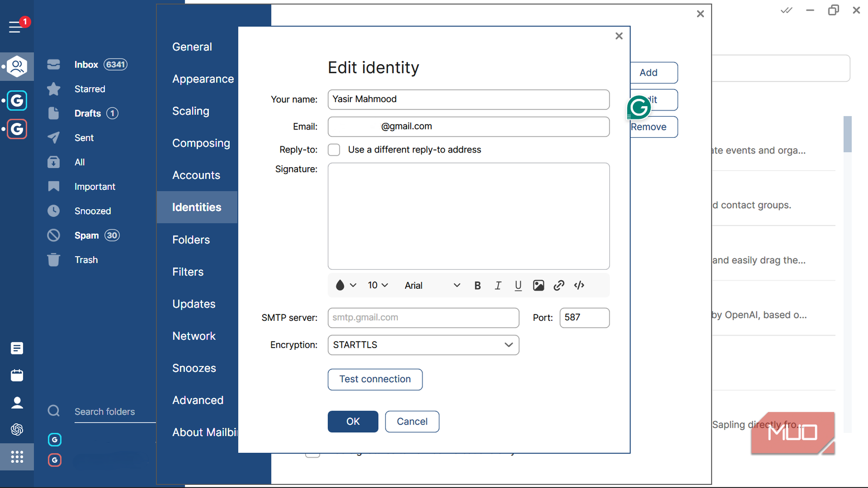Enable Use a different reply-to address
Screen dimensions: 868x488
pyautogui.click(x=334, y=150)
